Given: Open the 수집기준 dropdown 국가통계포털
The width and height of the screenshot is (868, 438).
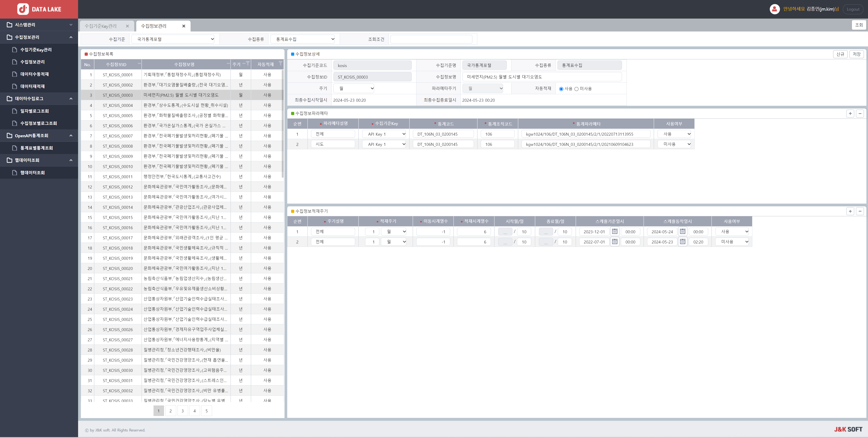Looking at the screenshot, I should point(173,39).
